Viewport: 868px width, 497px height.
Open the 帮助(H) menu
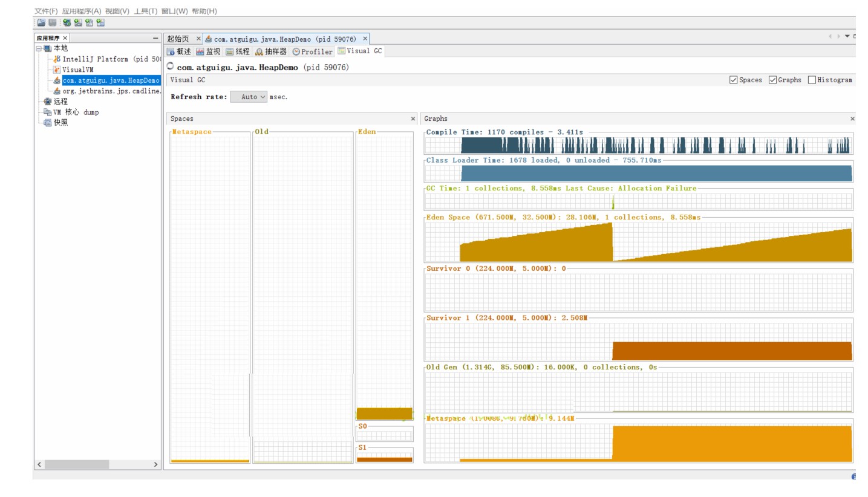(204, 11)
